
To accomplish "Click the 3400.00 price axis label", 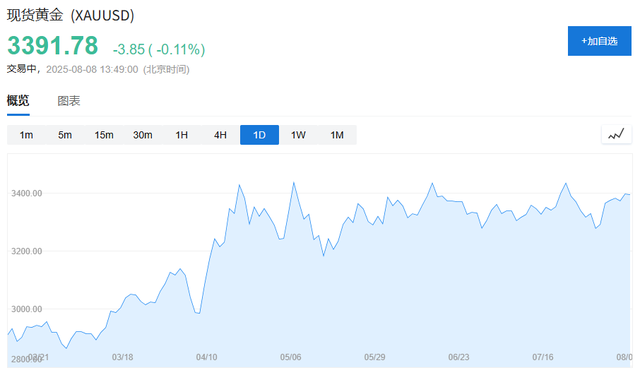I will click(x=27, y=193).
